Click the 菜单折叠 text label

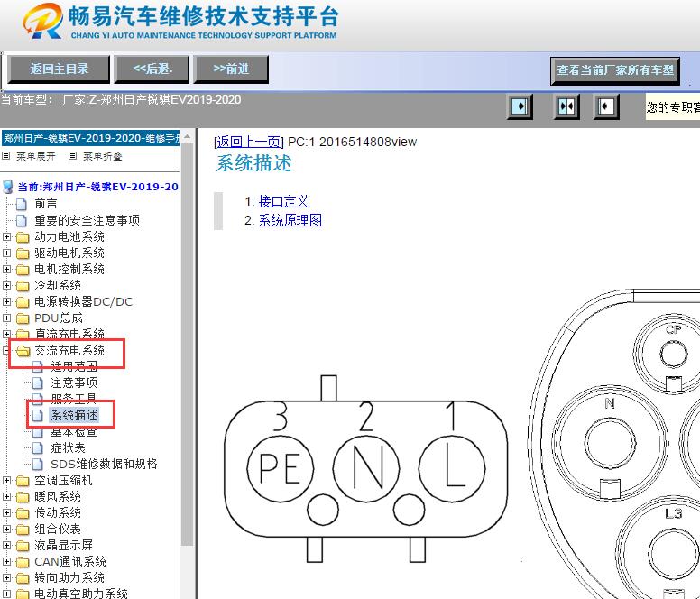click(x=102, y=156)
